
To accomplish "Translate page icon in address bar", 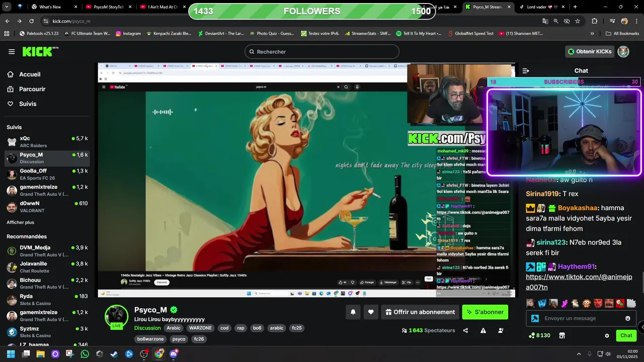I will pos(545,21).
